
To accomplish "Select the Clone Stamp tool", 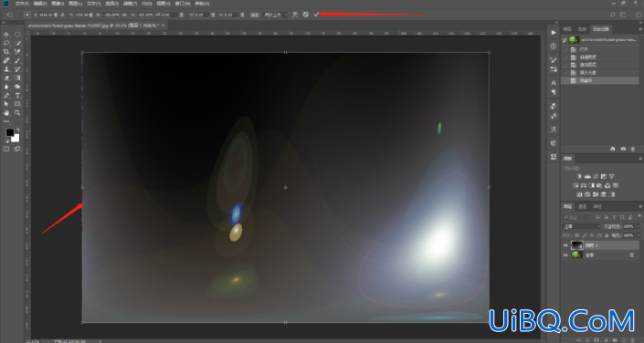I will (x=6, y=69).
